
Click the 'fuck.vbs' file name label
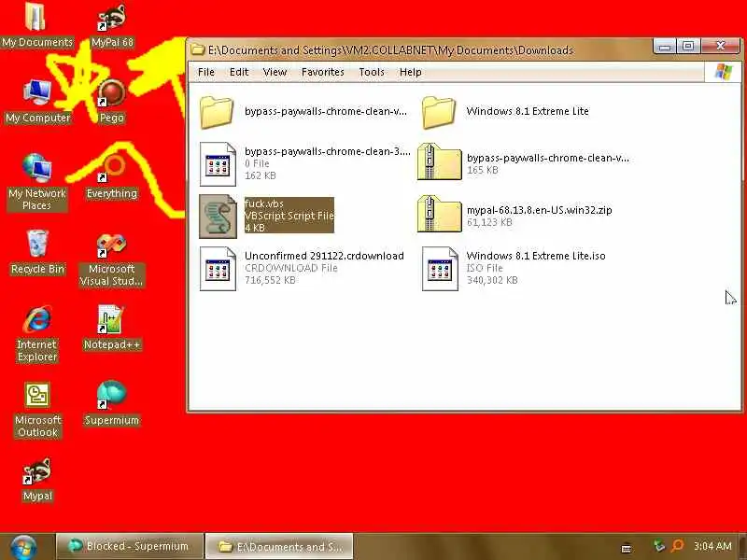tap(264, 203)
